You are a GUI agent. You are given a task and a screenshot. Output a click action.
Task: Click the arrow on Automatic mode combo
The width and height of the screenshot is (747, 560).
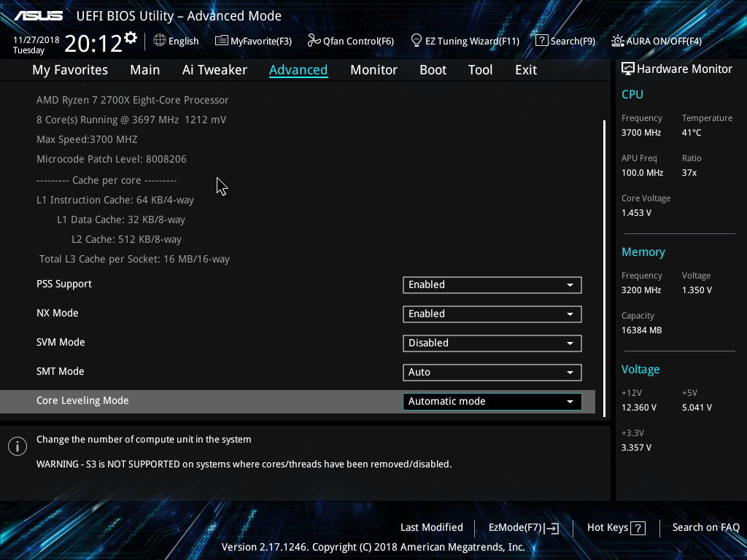click(x=570, y=402)
